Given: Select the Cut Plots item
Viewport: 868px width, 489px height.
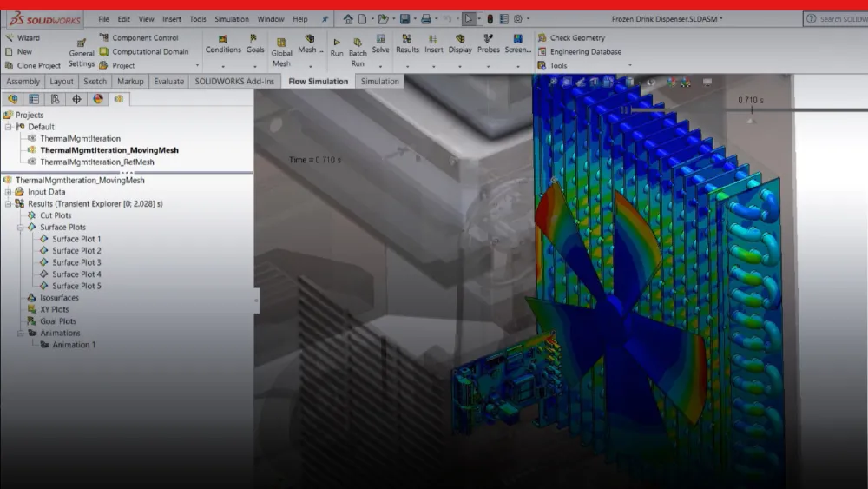Looking at the screenshot, I should click(x=56, y=215).
